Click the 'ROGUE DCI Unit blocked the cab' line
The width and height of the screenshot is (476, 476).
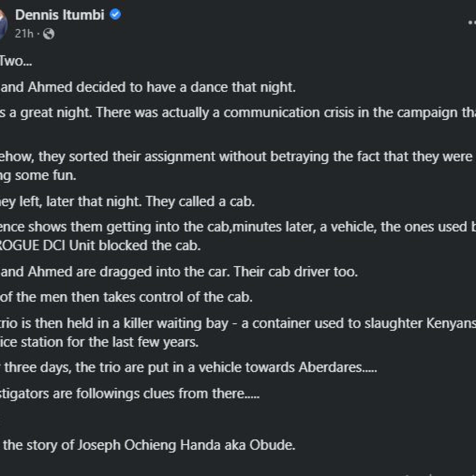[100, 246]
